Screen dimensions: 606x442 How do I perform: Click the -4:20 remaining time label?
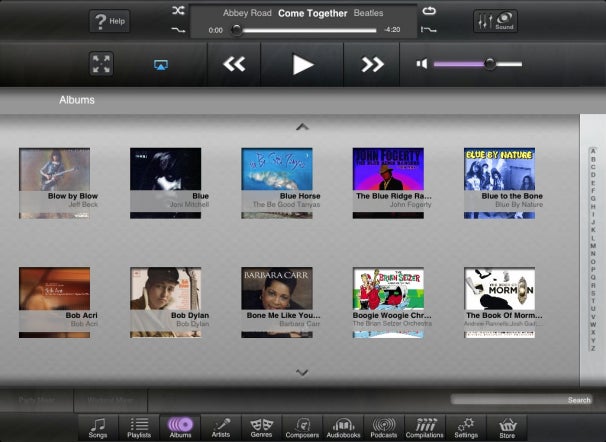tap(392, 30)
